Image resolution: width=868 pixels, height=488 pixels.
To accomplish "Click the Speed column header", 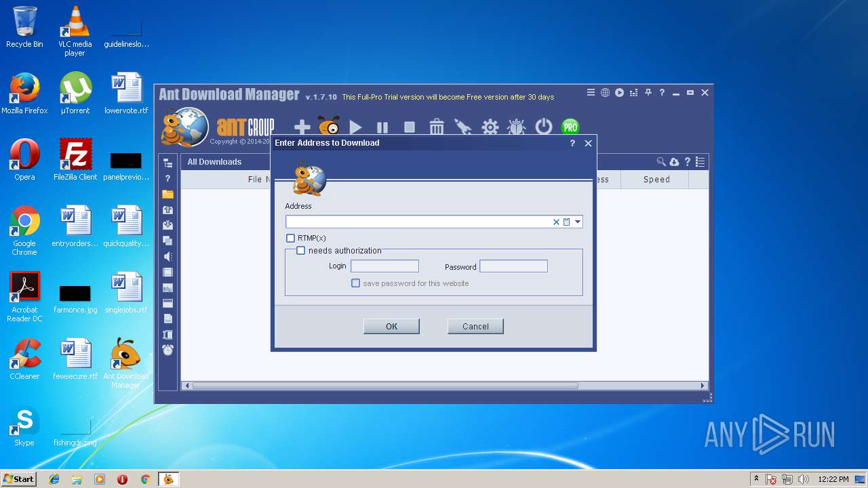I will click(x=656, y=180).
